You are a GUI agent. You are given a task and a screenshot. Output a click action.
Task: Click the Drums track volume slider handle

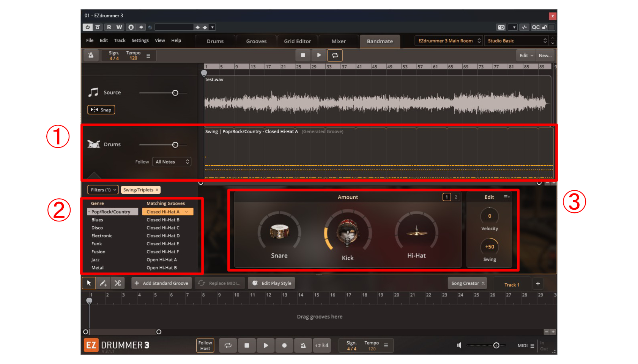click(175, 145)
